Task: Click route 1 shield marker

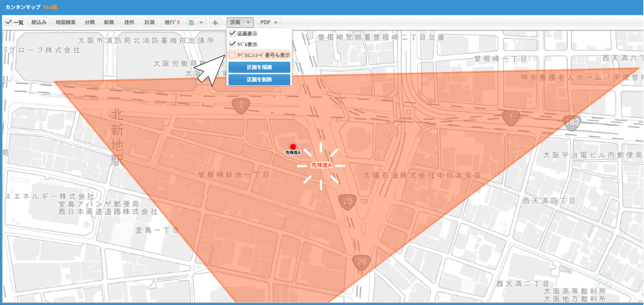Action: tap(511, 118)
